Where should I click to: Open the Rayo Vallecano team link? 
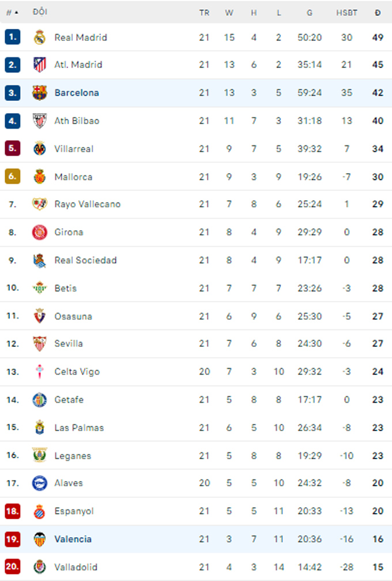(88, 204)
